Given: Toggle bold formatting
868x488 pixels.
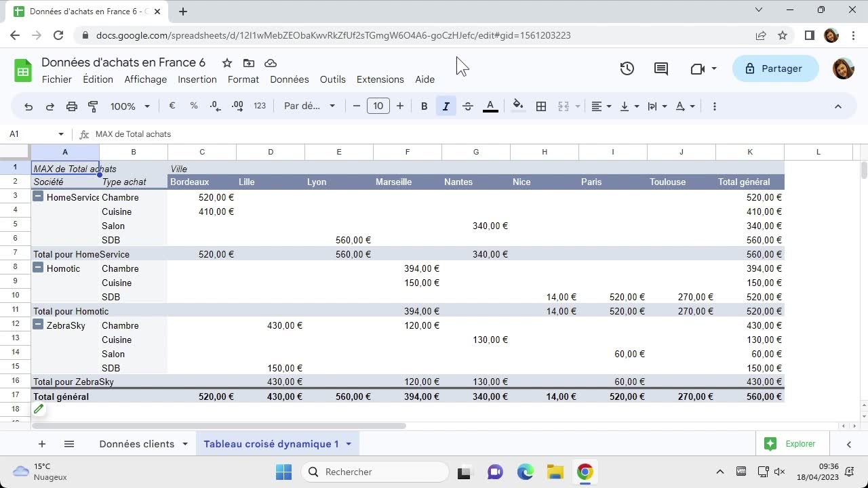Looking at the screenshot, I should [x=425, y=106].
